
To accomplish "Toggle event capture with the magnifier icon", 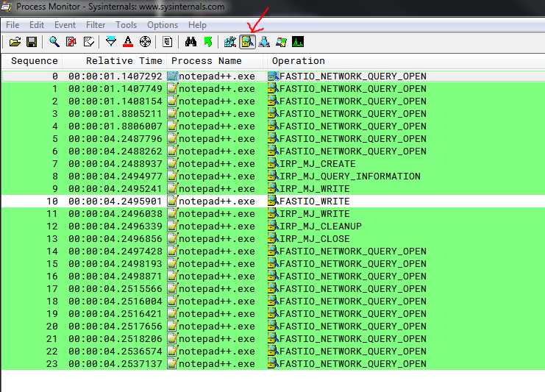I will tap(54, 42).
